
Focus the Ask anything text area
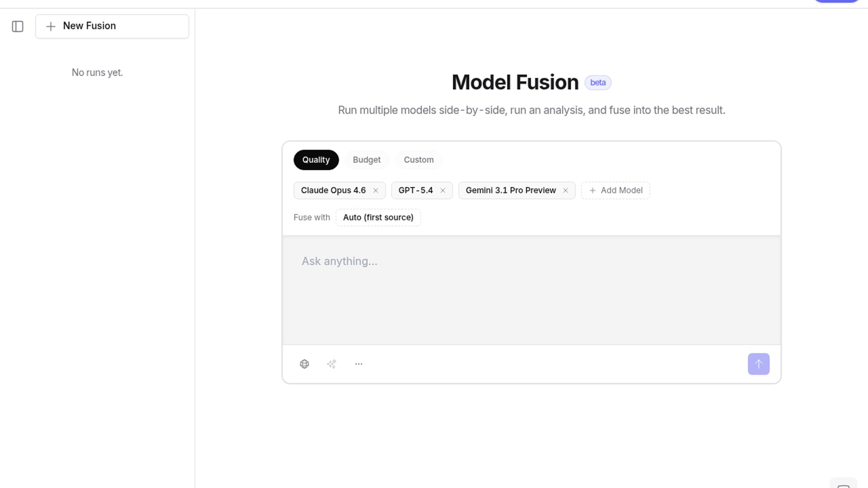click(531, 289)
